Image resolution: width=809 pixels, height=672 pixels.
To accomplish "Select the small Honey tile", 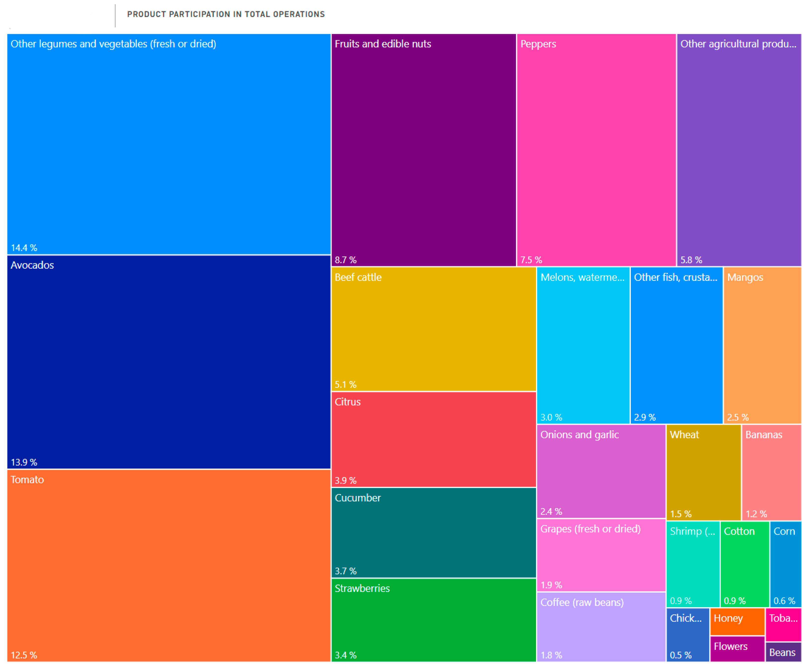I will click(x=737, y=622).
